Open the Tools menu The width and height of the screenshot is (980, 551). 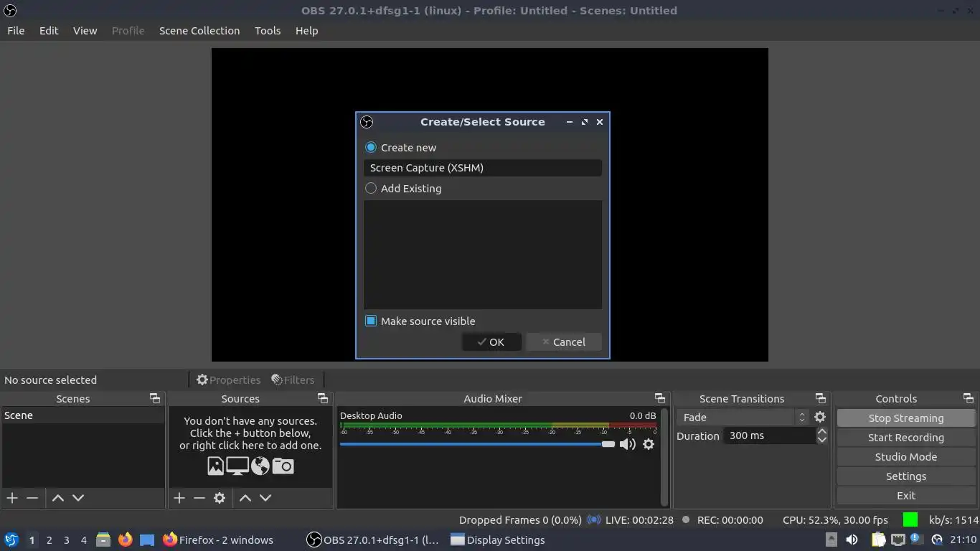click(268, 31)
